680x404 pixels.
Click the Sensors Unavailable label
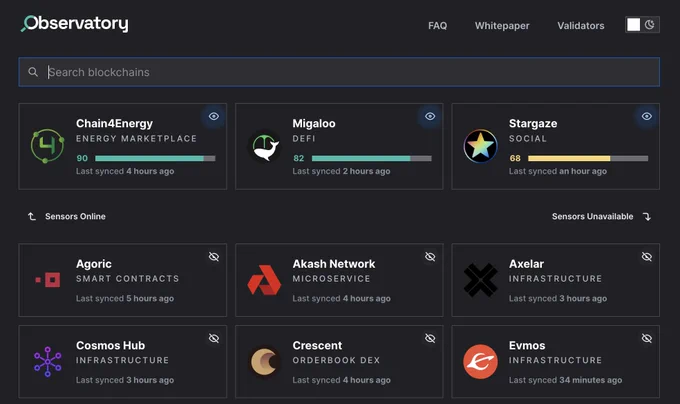coord(592,216)
